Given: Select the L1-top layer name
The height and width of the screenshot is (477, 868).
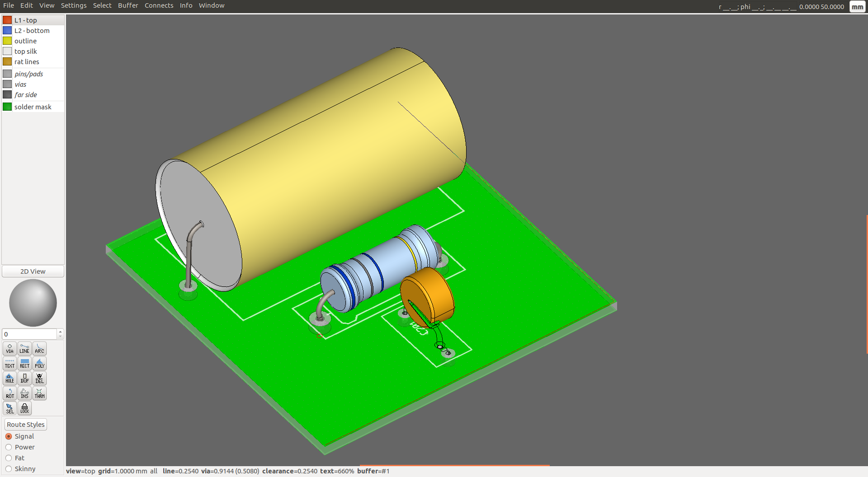Looking at the screenshot, I should 26,20.
